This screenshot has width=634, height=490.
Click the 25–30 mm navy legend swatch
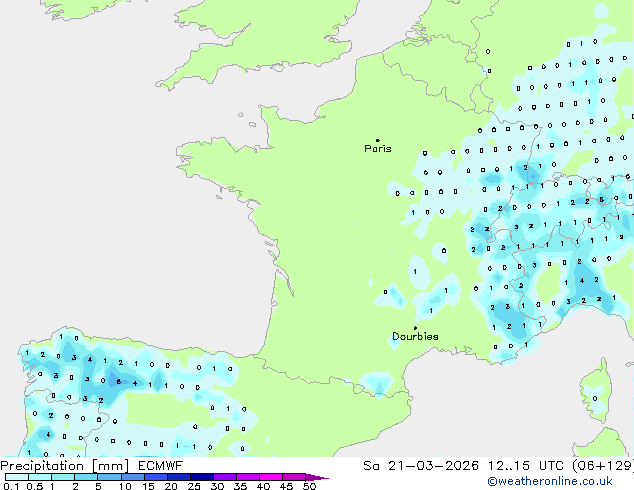(x=202, y=477)
